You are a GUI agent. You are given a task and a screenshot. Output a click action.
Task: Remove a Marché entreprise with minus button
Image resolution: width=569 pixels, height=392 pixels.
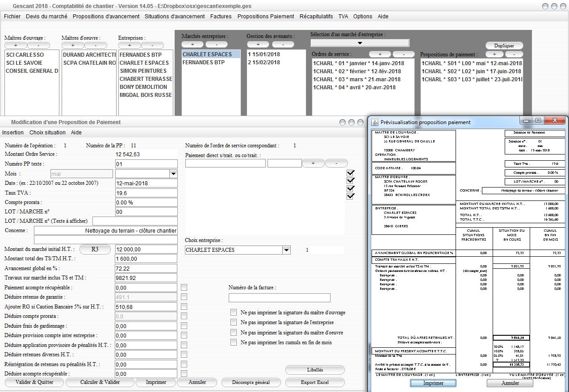tap(216, 45)
